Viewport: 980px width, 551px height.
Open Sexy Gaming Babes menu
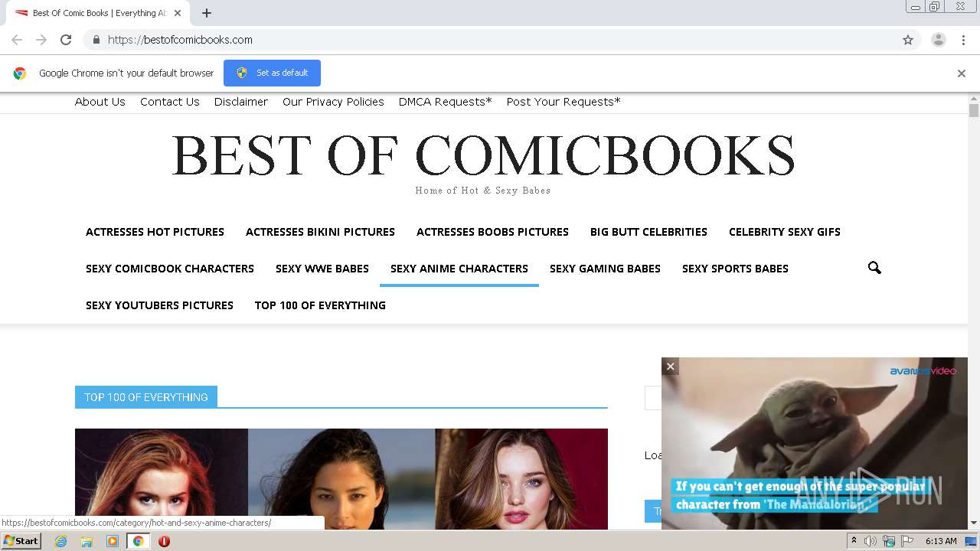605,269
